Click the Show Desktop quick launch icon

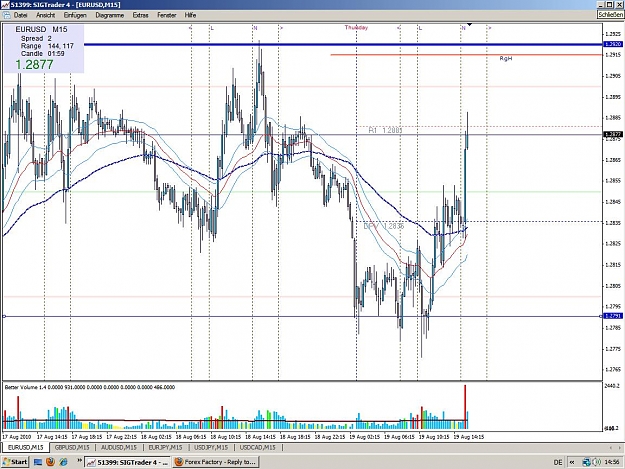(38, 462)
